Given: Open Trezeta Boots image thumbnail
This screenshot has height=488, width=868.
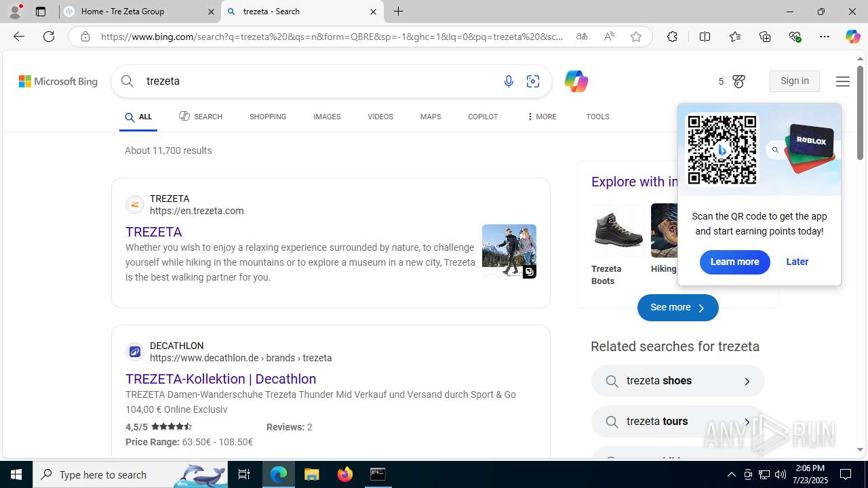Looking at the screenshot, I should [618, 230].
